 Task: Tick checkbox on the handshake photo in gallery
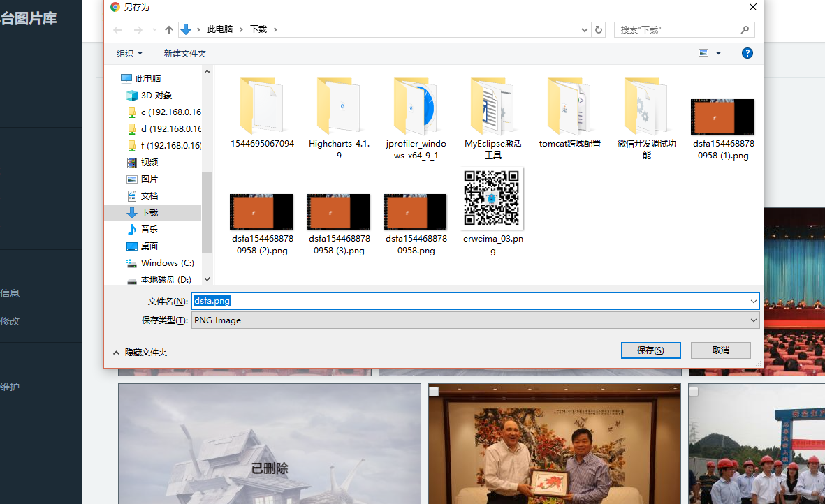434,392
